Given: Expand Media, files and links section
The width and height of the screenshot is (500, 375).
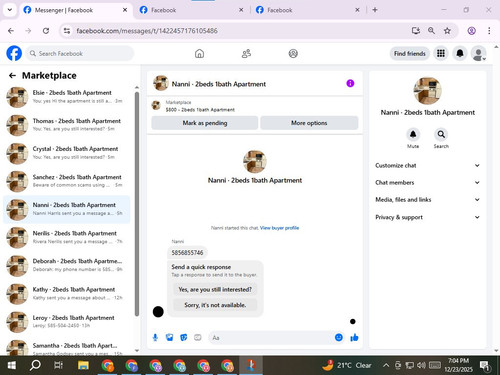Looking at the screenshot, I should [427, 199].
